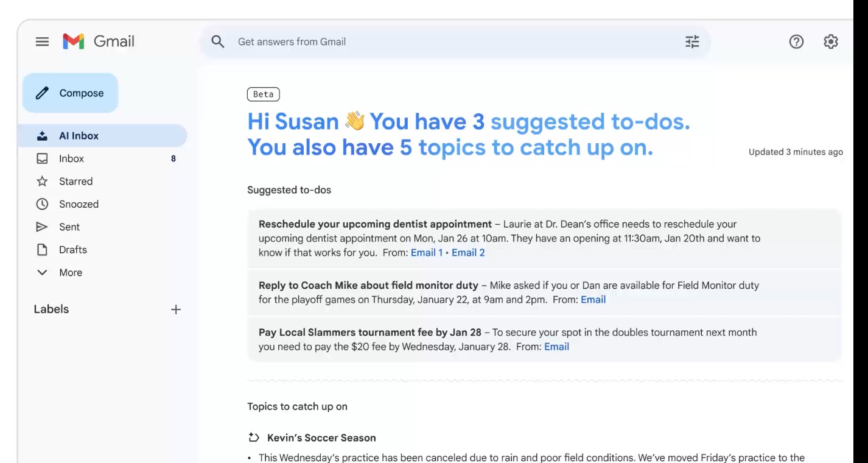The image size is (868, 463).
Task: Select AI Inbox in sidebar
Action: click(x=102, y=136)
